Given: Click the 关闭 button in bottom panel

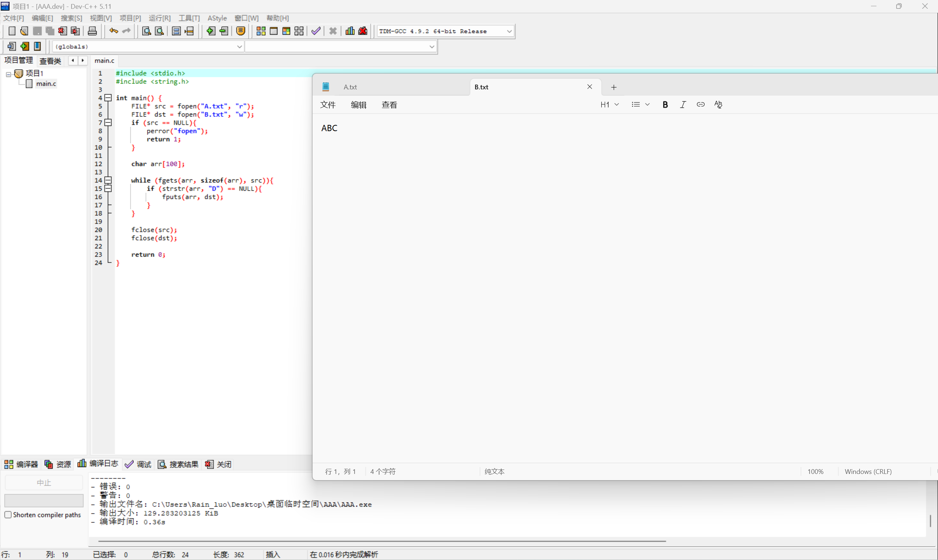Looking at the screenshot, I should 218,464.
